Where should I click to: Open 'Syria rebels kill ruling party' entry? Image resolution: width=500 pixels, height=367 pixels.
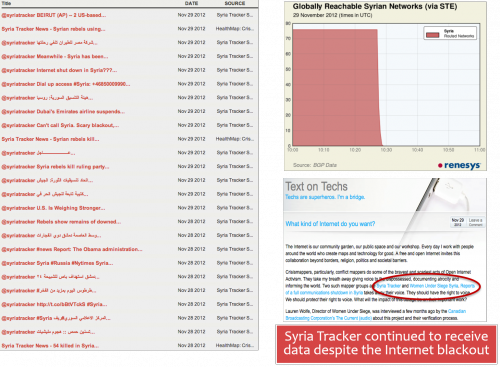click(55, 167)
